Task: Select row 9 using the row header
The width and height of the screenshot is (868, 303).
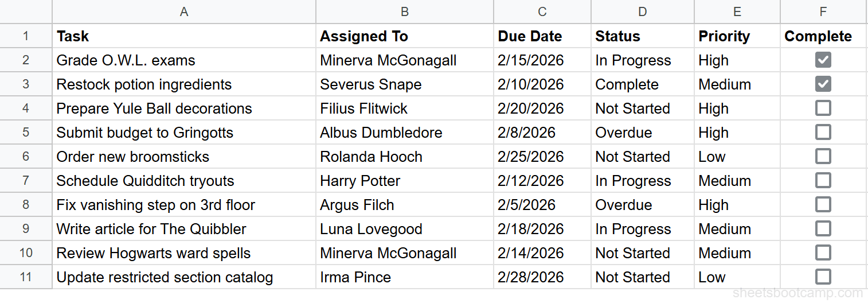Action: click(26, 229)
